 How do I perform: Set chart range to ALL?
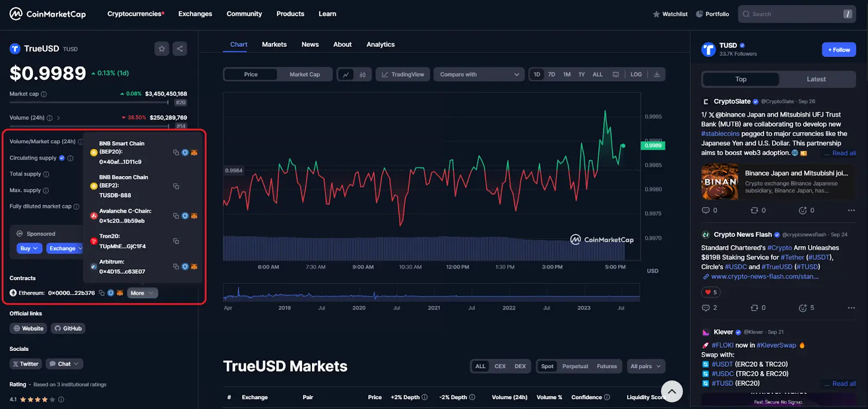point(597,74)
